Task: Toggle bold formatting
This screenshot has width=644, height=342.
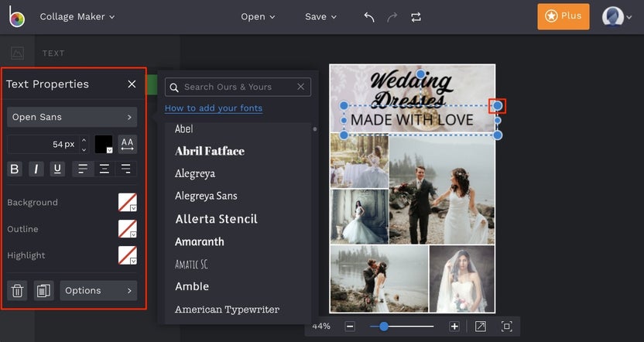Action: (15, 169)
